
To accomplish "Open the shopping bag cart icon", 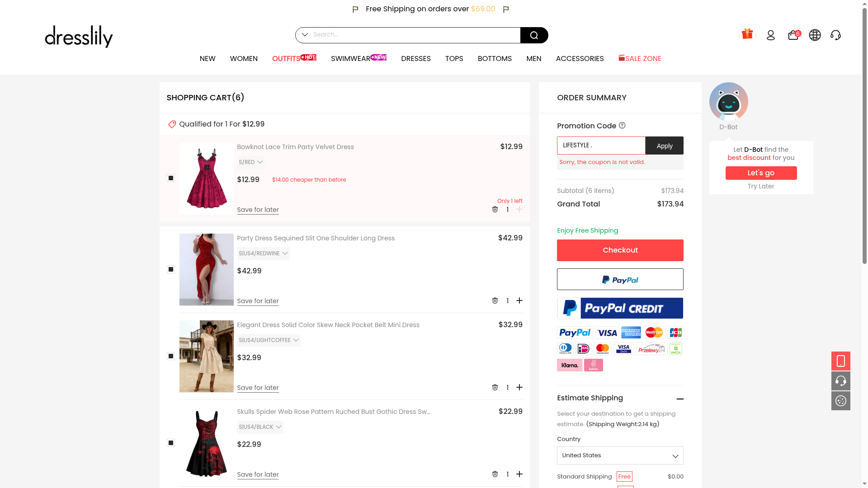I will [793, 35].
